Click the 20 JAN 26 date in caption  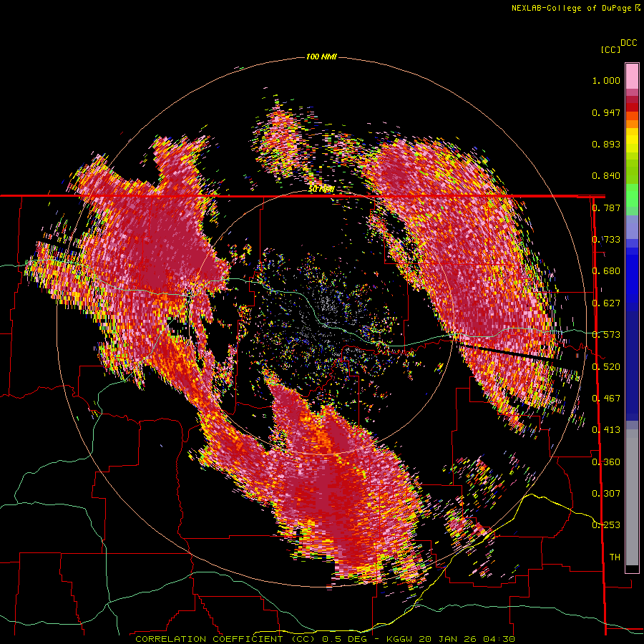pyautogui.click(x=447, y=639)
